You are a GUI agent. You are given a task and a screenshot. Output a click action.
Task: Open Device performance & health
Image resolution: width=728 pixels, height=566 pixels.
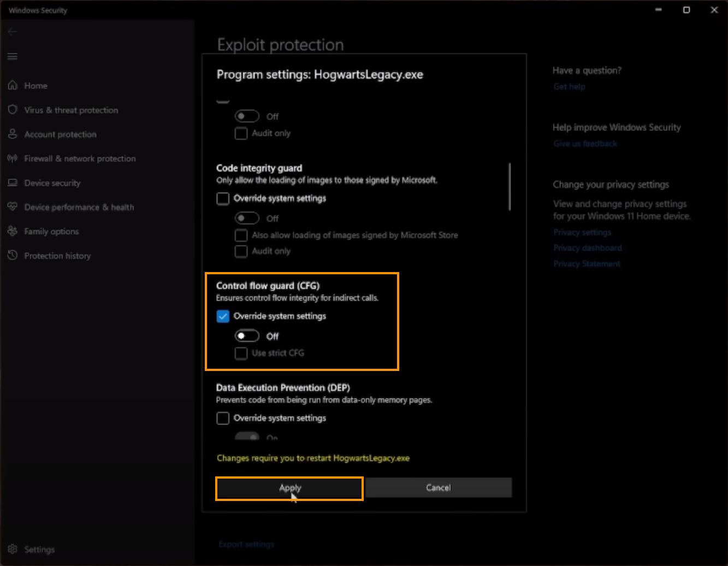[x=79, y=207]
